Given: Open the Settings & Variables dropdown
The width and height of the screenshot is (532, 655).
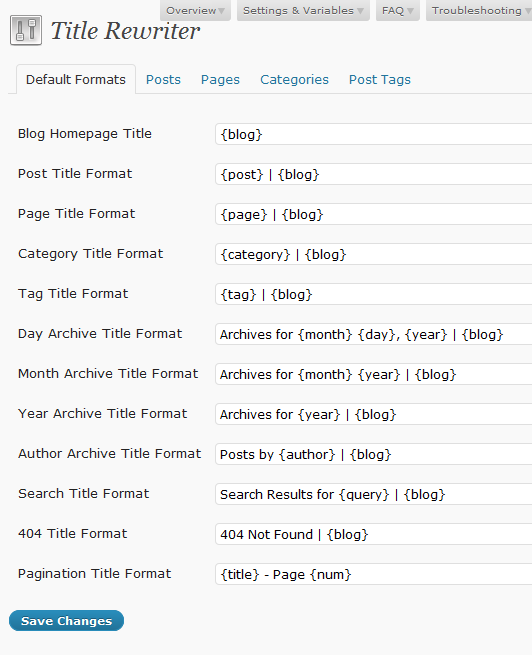Looking at the screenshot, I should (x=303, y=10).
